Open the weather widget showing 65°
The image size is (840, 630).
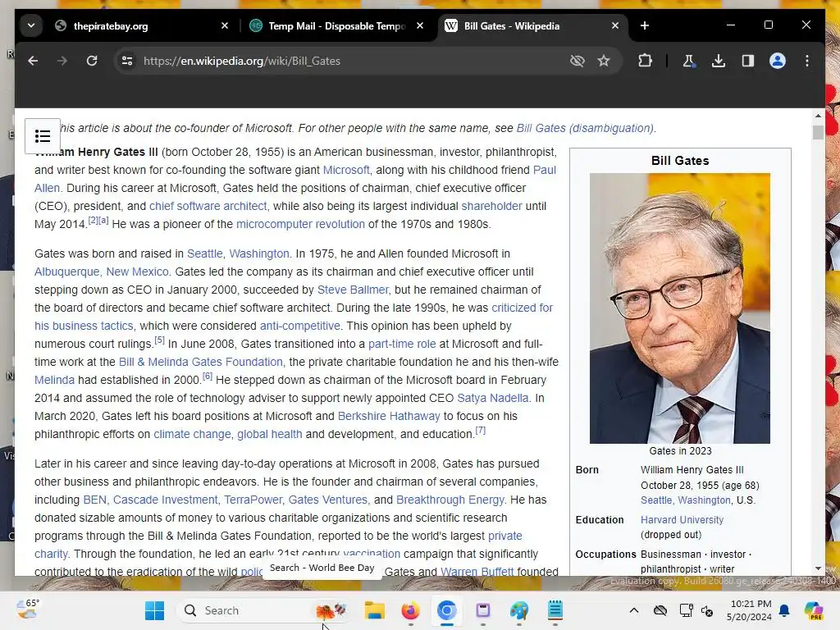pyautogui.click(x=27, y=609)
